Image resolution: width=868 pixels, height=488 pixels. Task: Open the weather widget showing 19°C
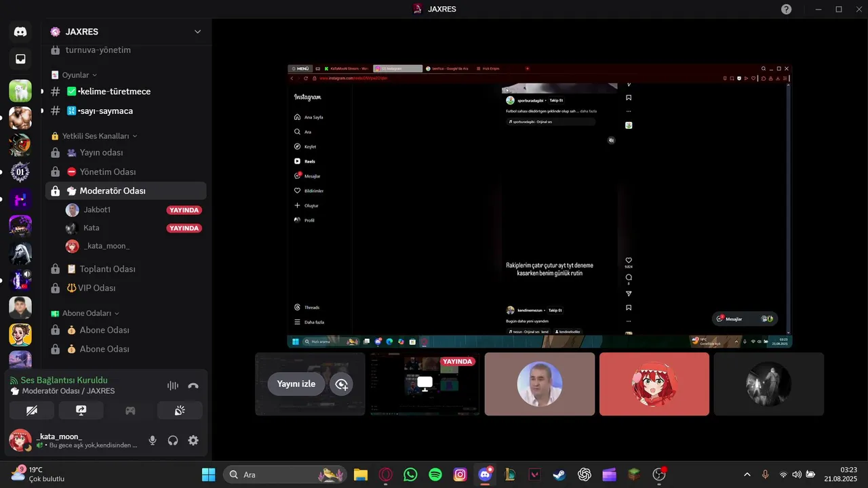(37, 474)
